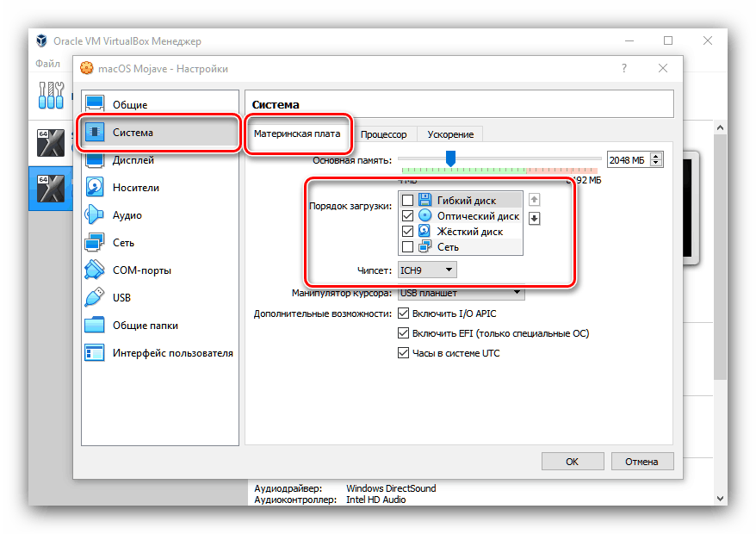Click the COM-порты plug icon
756x534 pixels.
click(x=95, y=270)
